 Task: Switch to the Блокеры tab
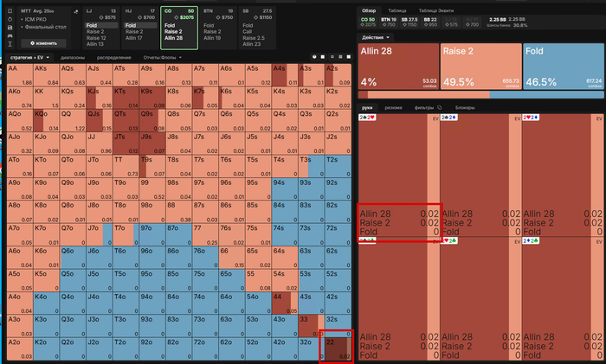pyautogui.click(x=465, y=108)
